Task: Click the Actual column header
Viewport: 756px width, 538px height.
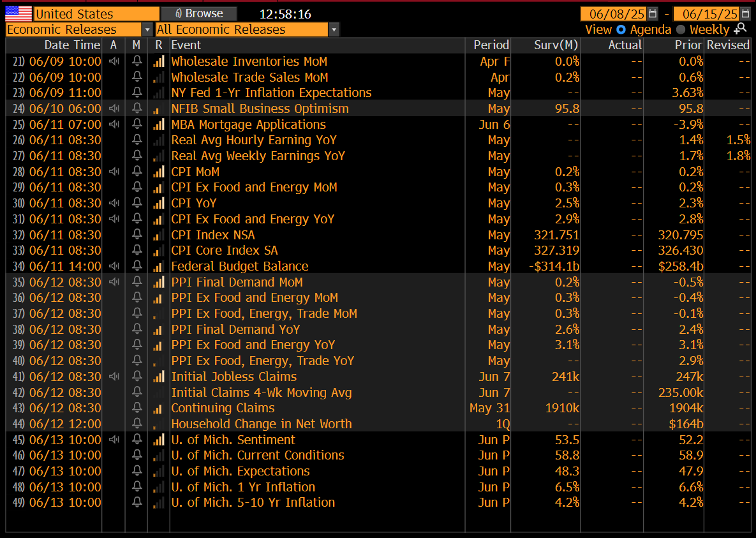Action: click(x=625, y=45)
